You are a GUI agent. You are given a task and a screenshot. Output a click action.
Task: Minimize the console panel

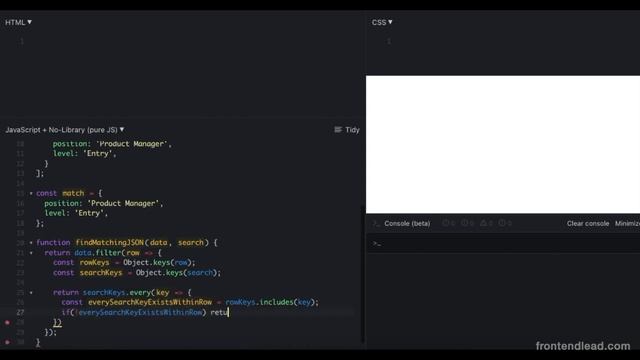click(x=627, y=224)
